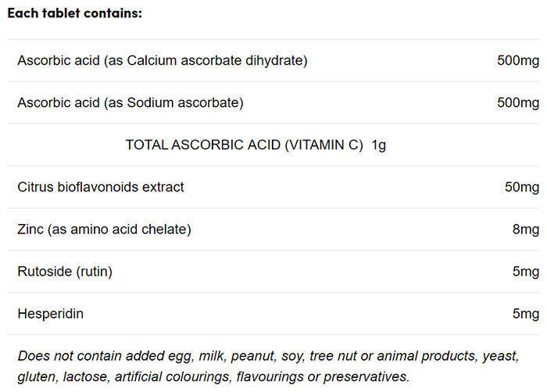
Task: Click the 8mg zinc amount
Action: point(524,229)
